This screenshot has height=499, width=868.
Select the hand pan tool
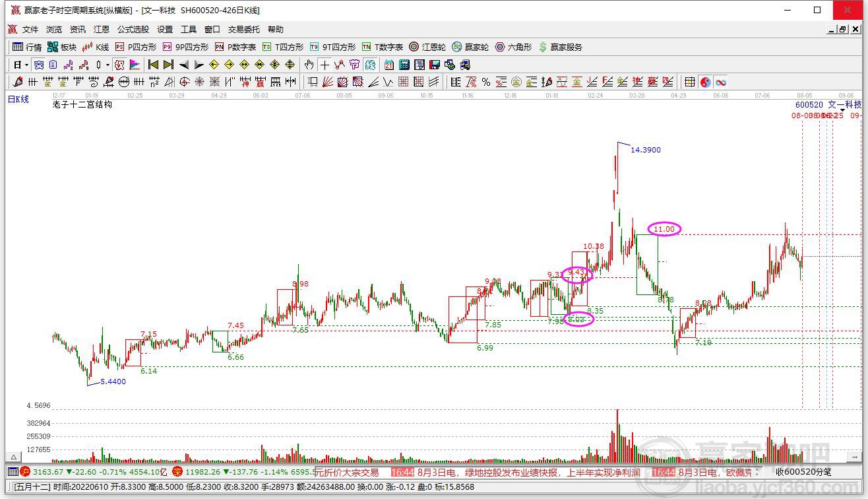[x=309, y=65]
